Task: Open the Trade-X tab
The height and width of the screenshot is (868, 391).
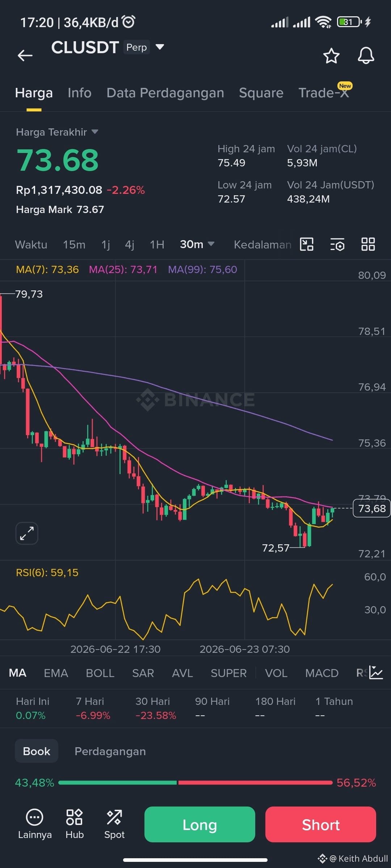Action: [324, 93]
